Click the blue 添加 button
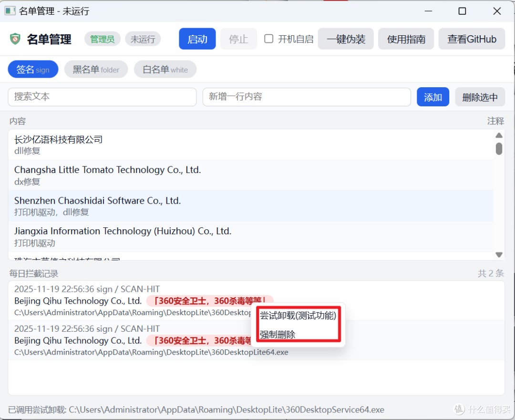 tap(433, 97)
